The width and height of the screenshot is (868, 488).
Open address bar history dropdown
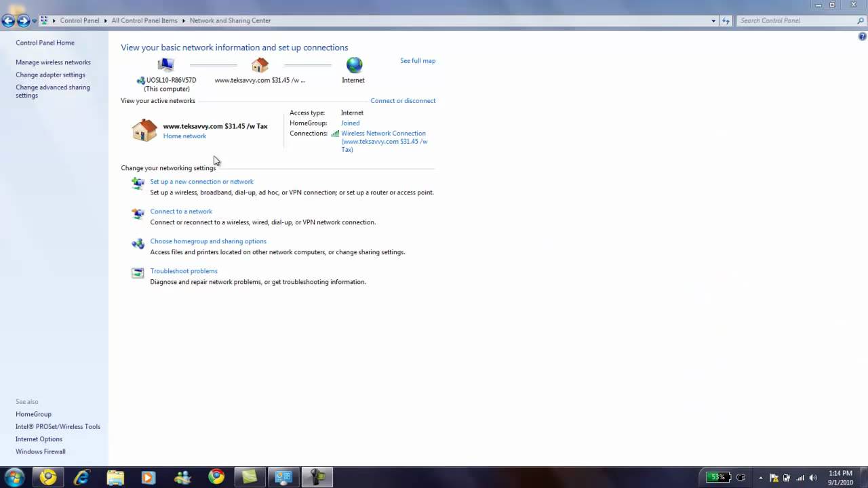click(x=713, y=20)
